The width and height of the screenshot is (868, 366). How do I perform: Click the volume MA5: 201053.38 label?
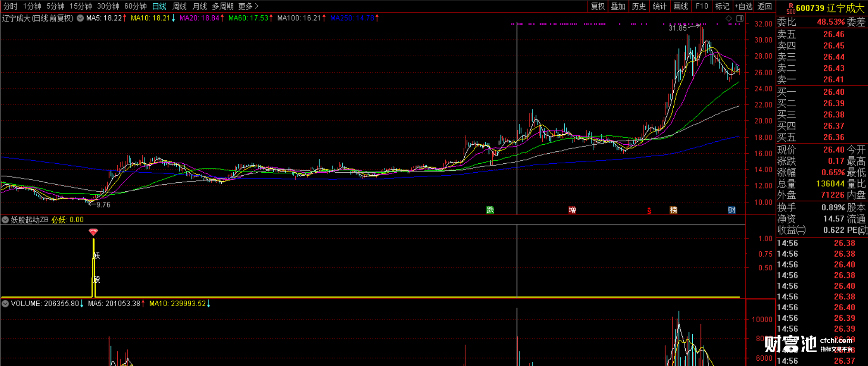117,304
